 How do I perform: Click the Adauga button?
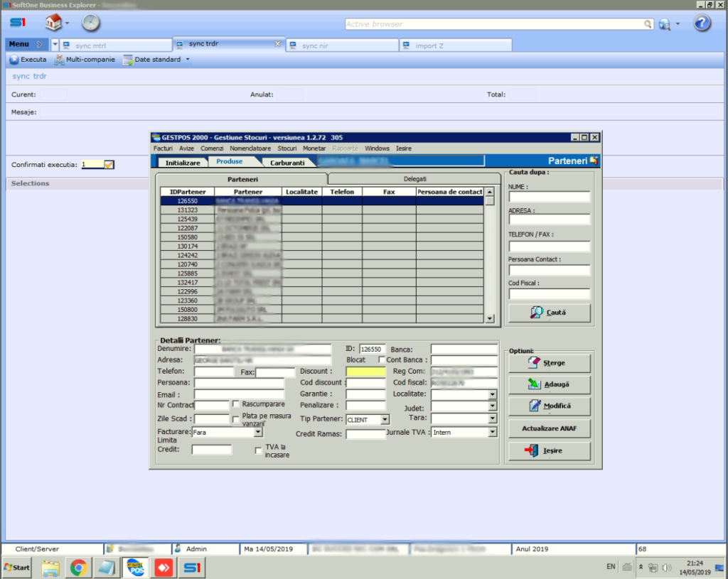click(x=550, y=384)
